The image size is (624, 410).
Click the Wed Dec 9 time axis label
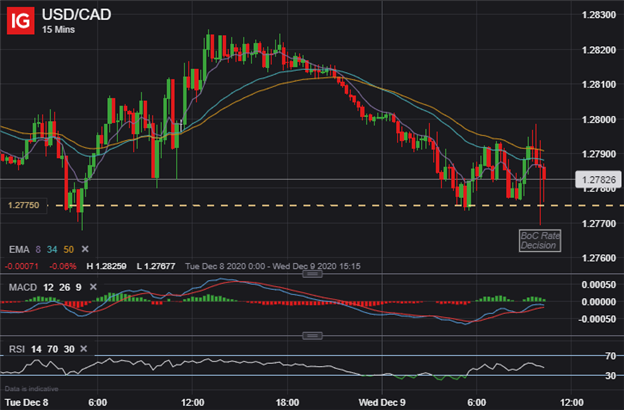point(382,402)
